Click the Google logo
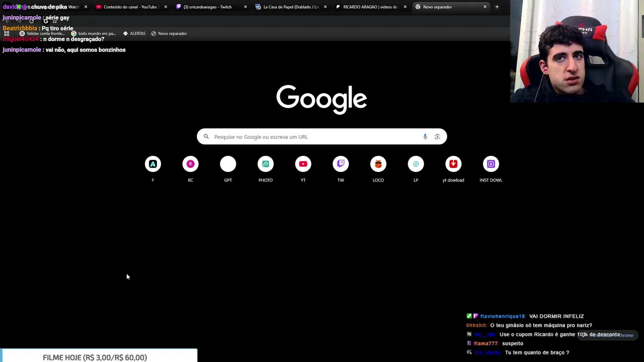 (321, 100)
